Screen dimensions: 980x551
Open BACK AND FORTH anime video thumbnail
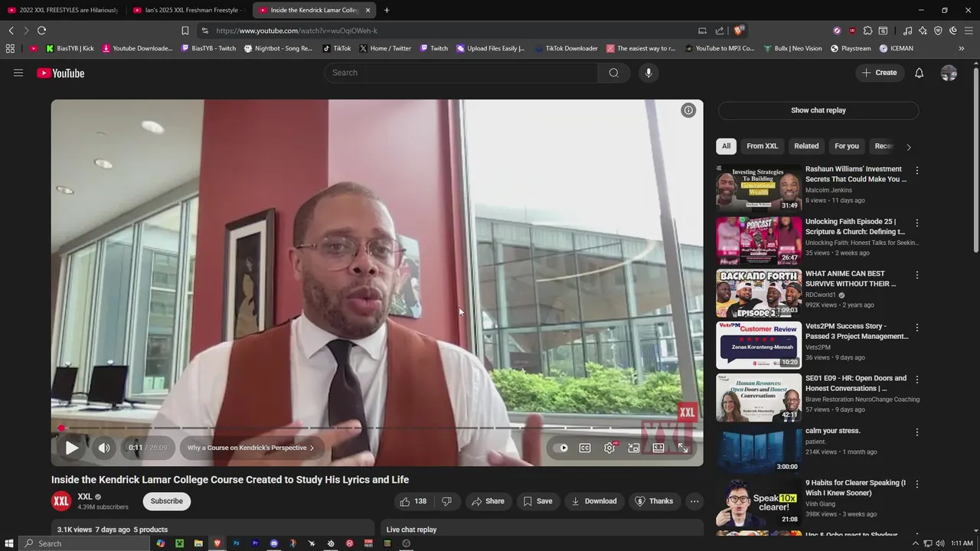758,293
